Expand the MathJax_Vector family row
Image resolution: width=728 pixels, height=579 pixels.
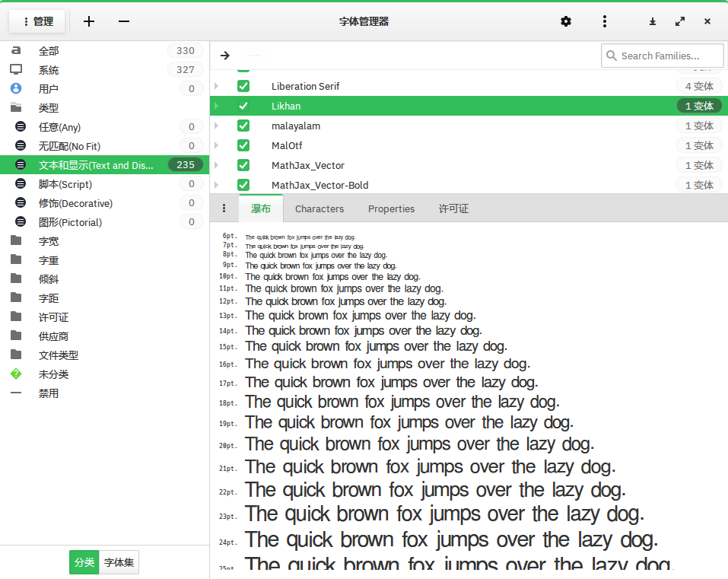coord(216,165)
